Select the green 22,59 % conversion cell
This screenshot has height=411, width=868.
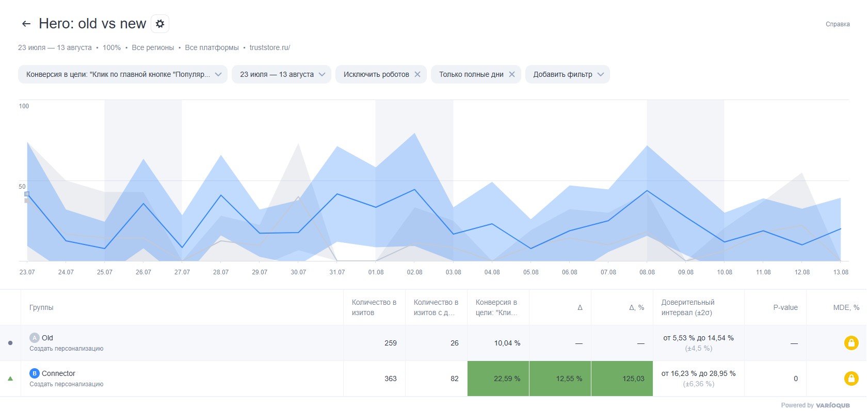point(498,379)
